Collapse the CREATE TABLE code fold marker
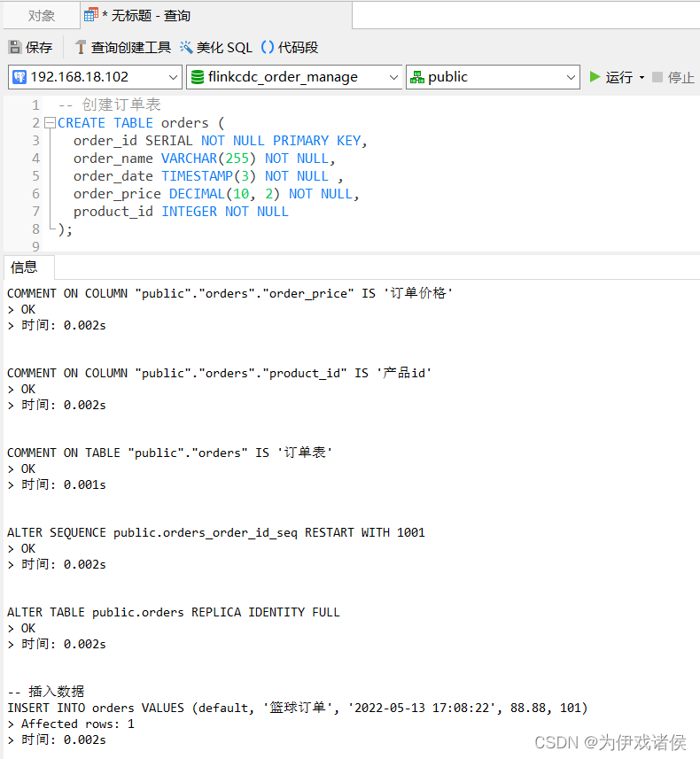 (x=50, y=123)
